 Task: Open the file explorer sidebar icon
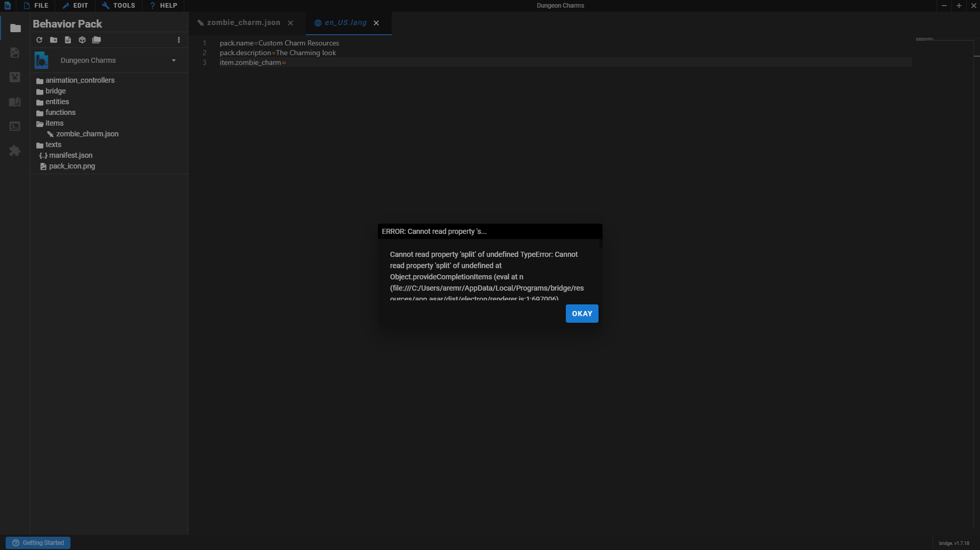click(15, 28)
